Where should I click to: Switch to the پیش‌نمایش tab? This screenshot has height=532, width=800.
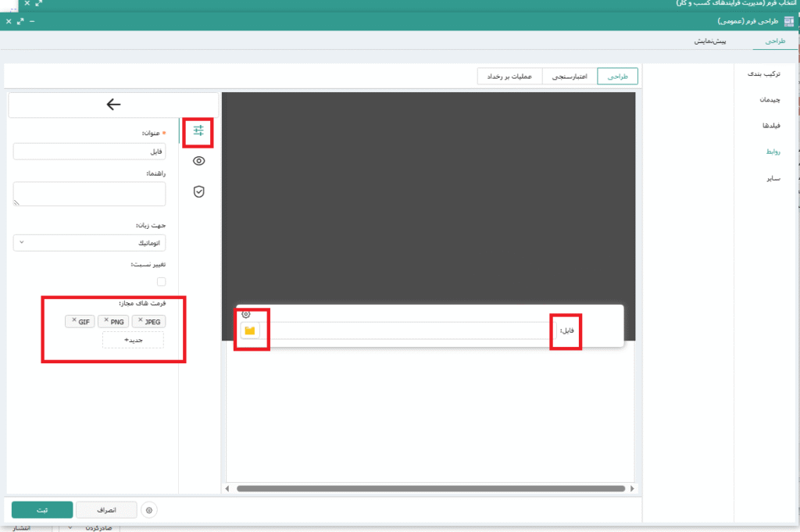pyautogui.click(x=710, y=41)
